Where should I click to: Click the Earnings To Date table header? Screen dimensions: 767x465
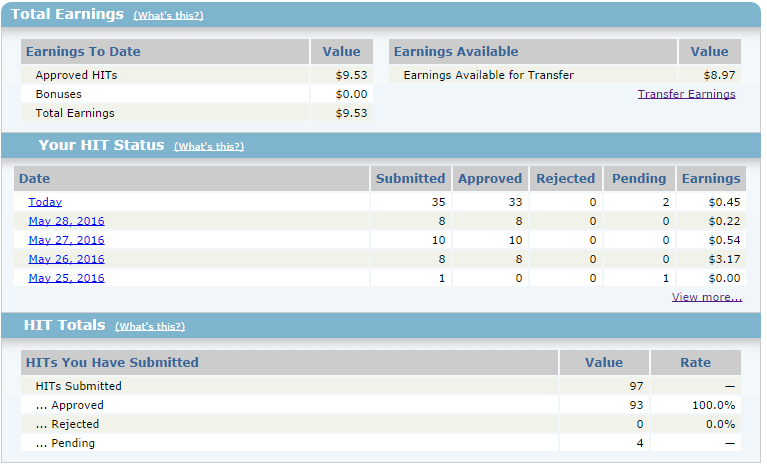pos(84,52)
